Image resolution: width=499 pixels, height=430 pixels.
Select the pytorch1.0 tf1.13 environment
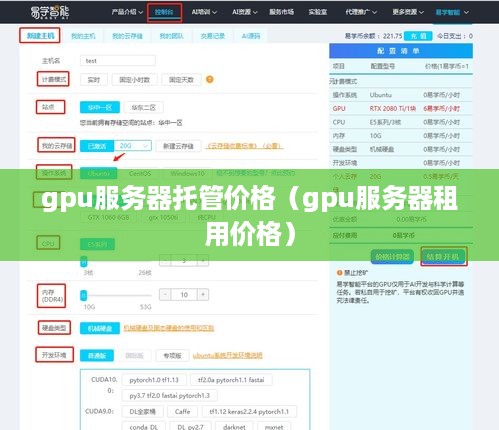154,380
